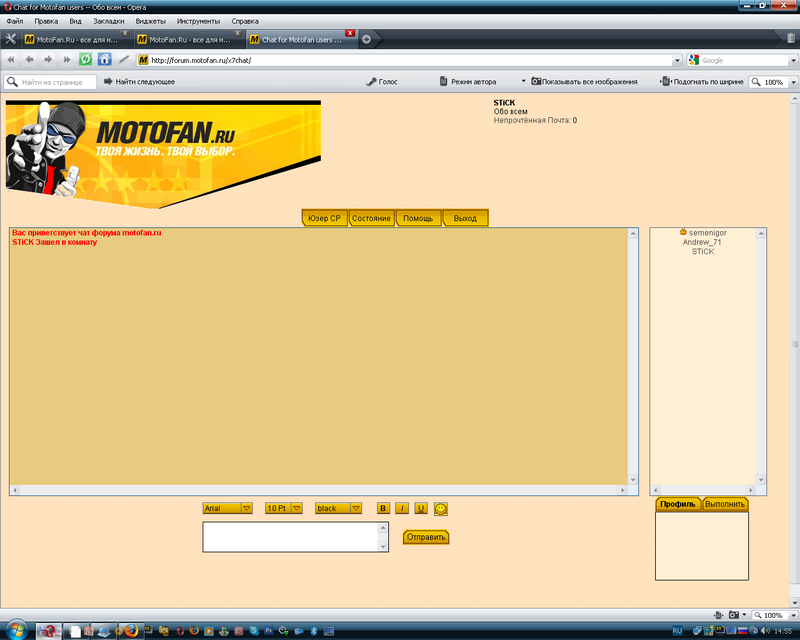Click the Состояние button
800x640 pixels.
coord(371,218)
